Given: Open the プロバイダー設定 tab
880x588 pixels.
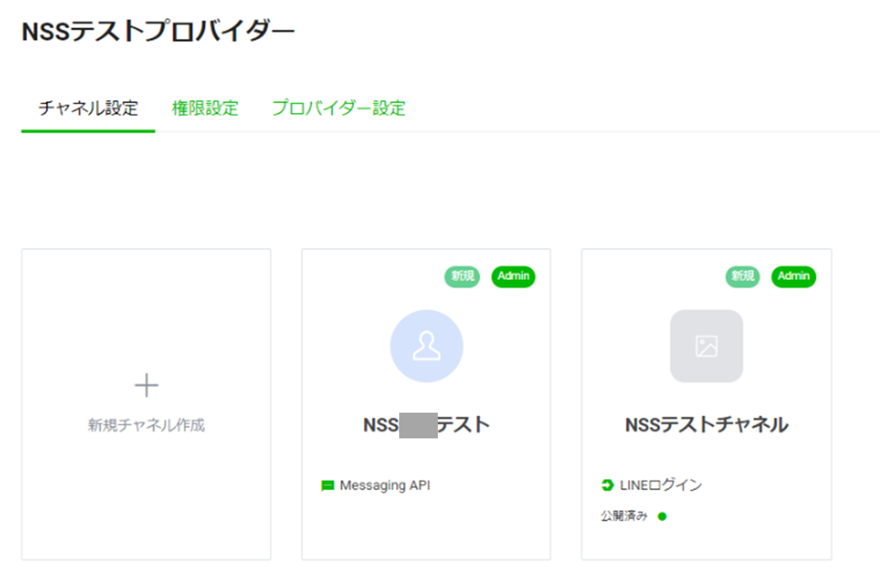Looking at the screenshot, I should click(339, 109).
